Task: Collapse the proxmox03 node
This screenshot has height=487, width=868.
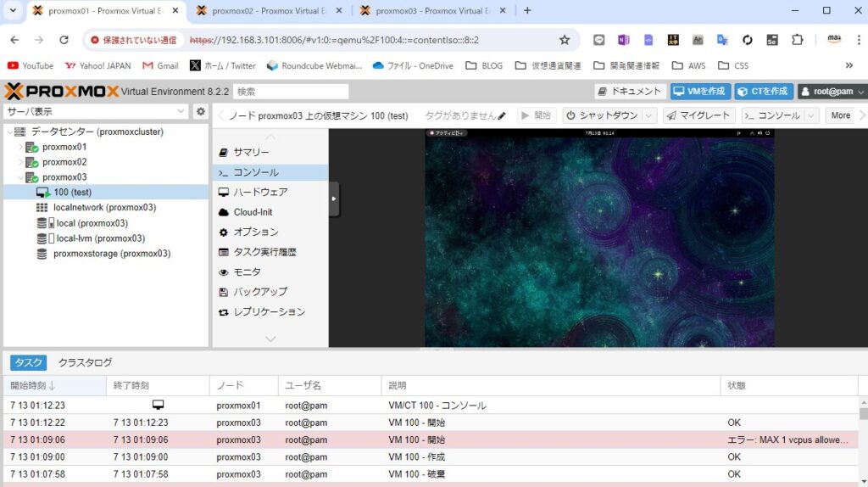Action: coord(21,177)
